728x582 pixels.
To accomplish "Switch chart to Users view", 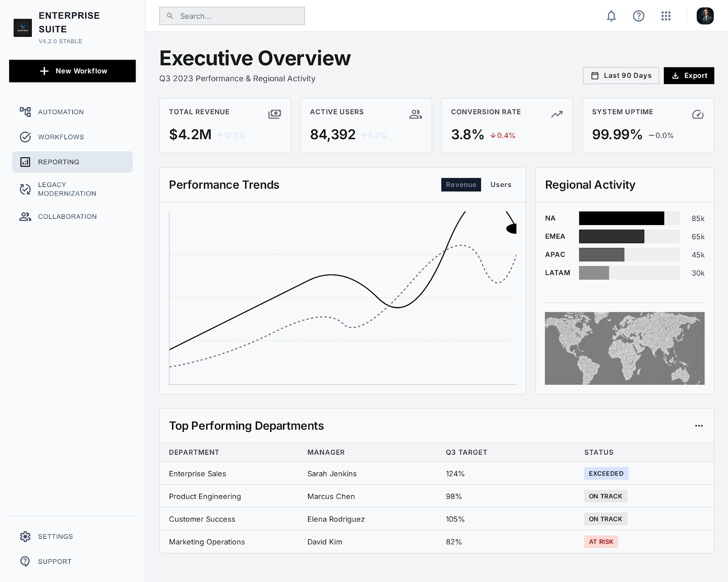I will [500, 185].
